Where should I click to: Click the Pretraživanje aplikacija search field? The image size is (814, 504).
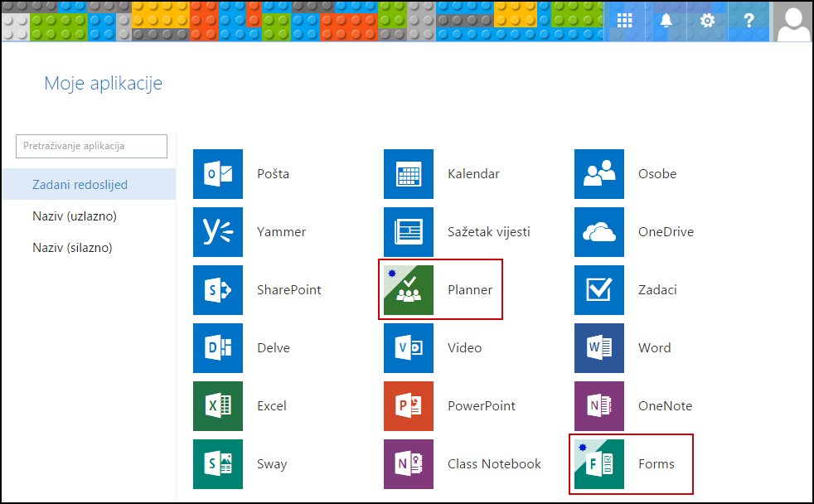90,146
